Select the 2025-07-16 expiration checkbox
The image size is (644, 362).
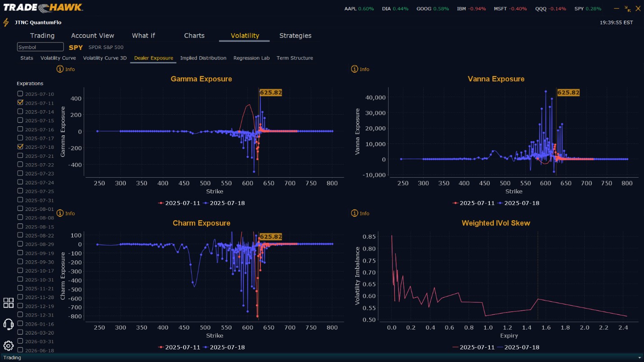click(x=20, y=129)
